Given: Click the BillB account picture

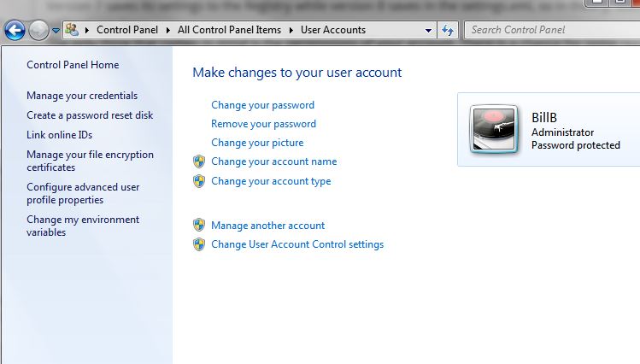Looking at the screenshot, I should (x=495, y=129).
